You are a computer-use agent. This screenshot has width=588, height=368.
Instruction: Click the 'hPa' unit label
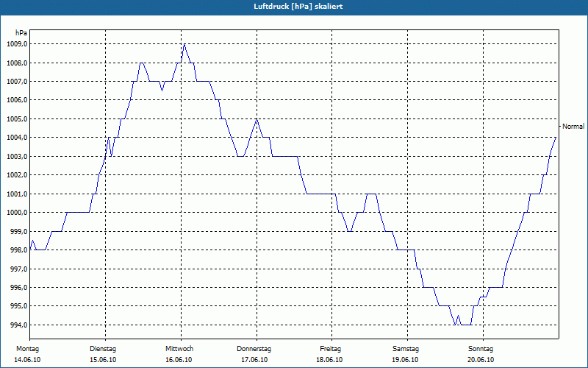point(21,32)
